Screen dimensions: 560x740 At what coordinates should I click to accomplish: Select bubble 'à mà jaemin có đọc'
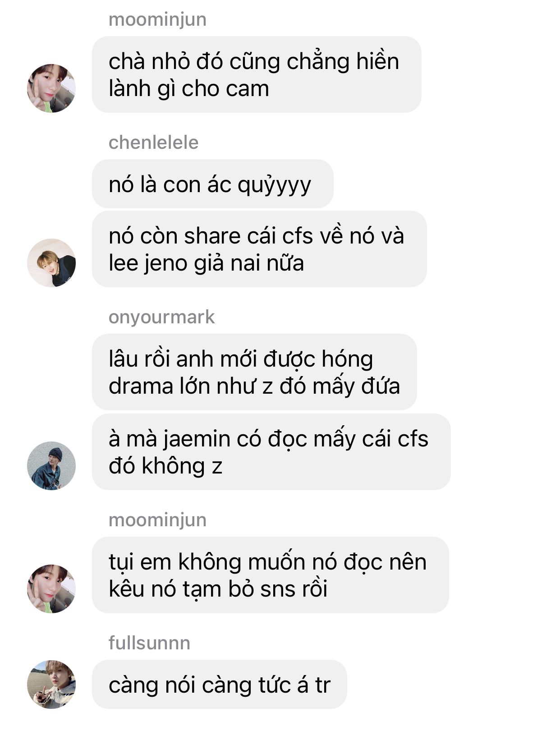click(271, 452)
